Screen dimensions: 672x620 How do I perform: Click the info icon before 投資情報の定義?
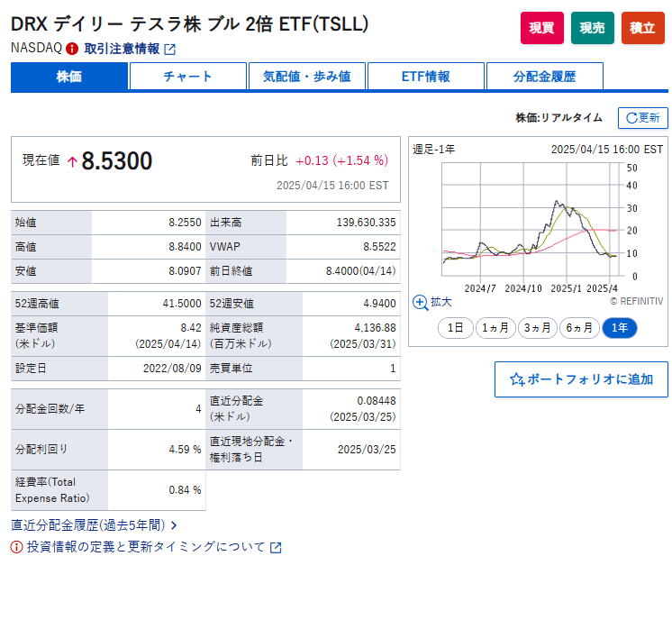[17, 547]
